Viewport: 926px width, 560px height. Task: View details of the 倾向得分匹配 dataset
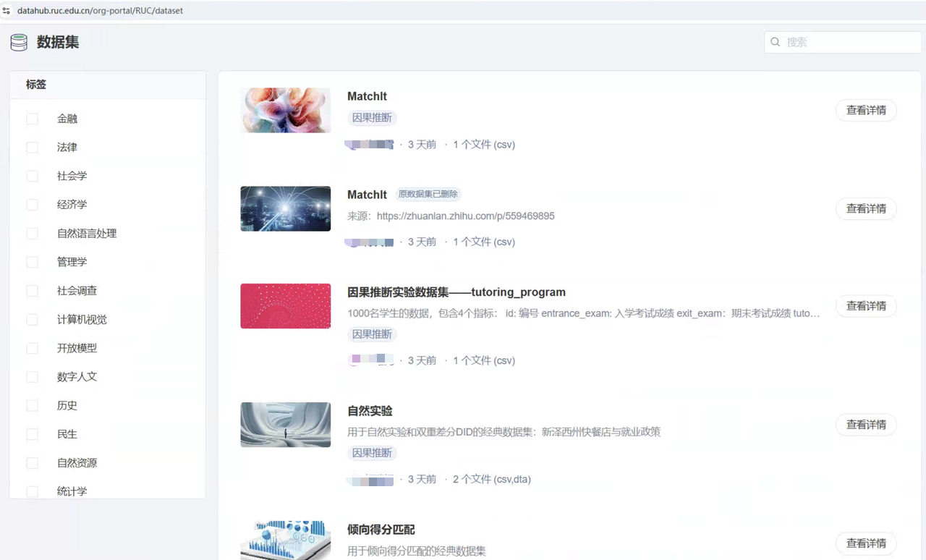click(866, 543)
